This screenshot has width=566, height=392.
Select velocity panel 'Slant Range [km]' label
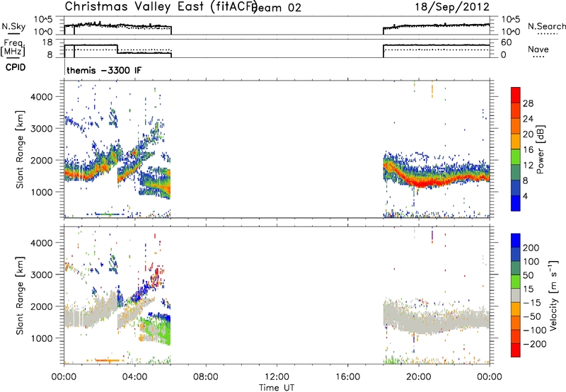[20, 296]
